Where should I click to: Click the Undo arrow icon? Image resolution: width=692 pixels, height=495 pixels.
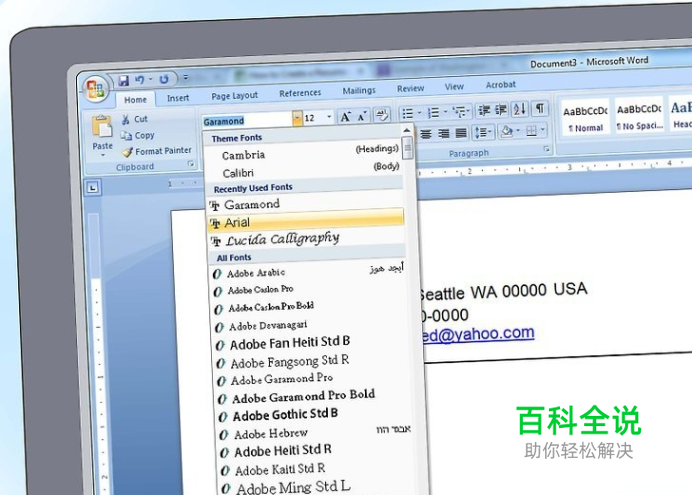[x=139, y=79]
